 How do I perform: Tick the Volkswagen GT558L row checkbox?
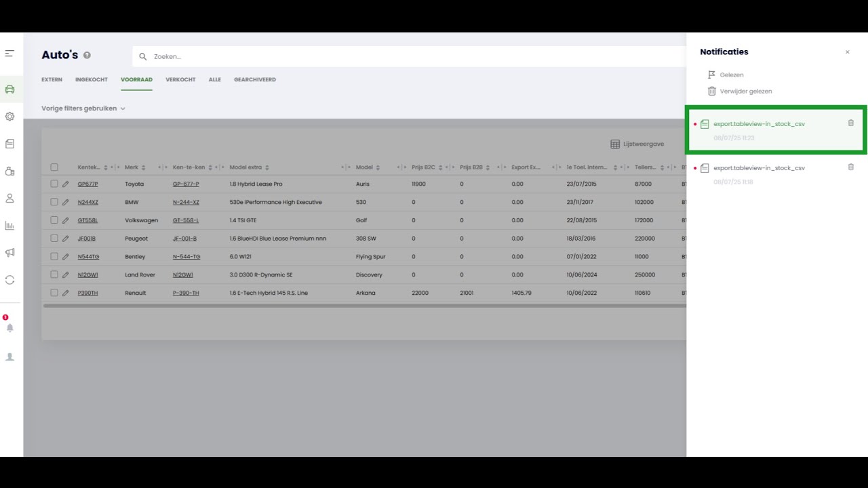(54, 220)
